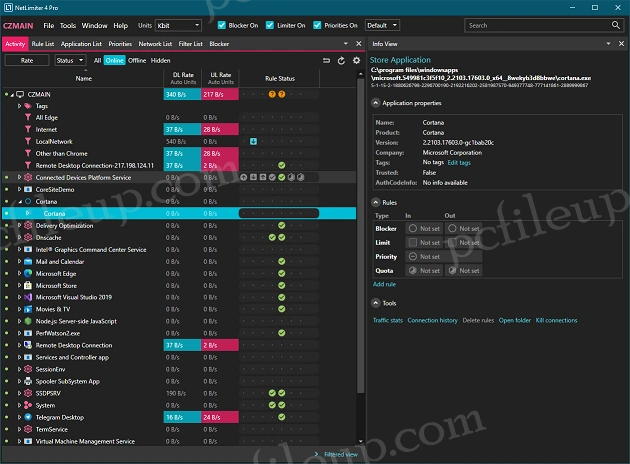
Task: Click the green check in Telegram Desktop row
Action: pos(281,417)
